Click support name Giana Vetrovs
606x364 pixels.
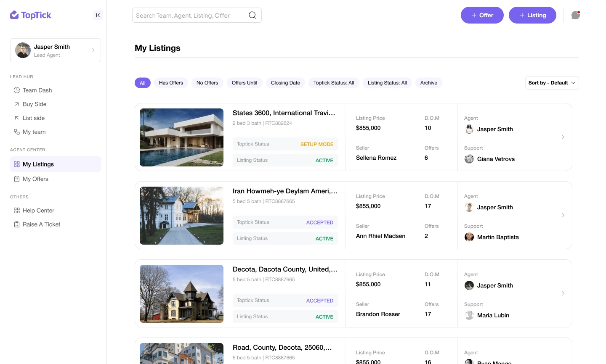coord(496,159)
